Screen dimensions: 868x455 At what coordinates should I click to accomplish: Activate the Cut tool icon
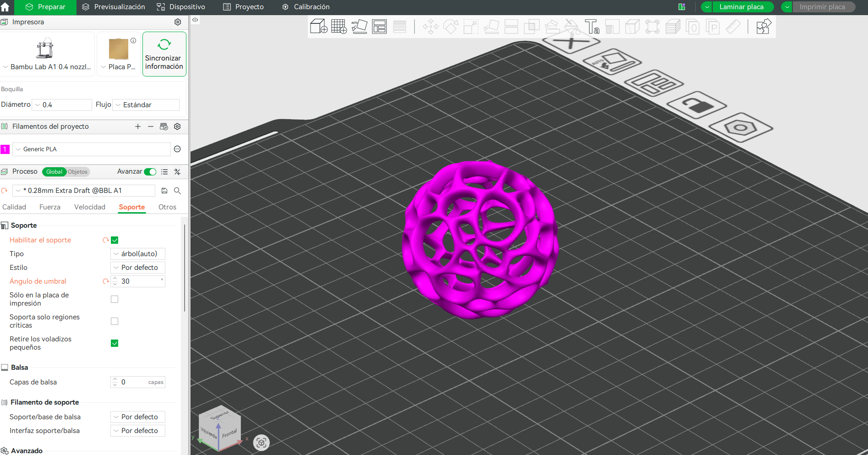point(511,27)
